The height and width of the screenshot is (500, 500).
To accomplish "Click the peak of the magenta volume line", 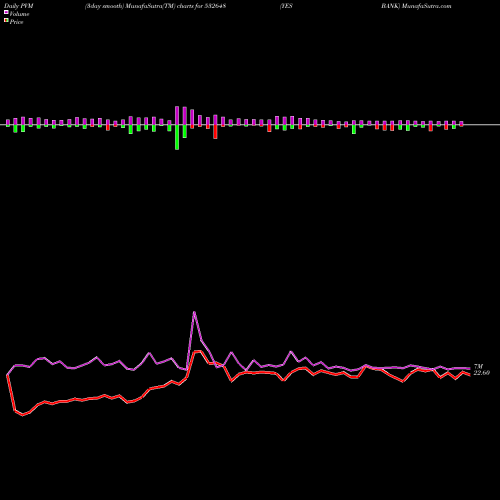I will [194, 312].
